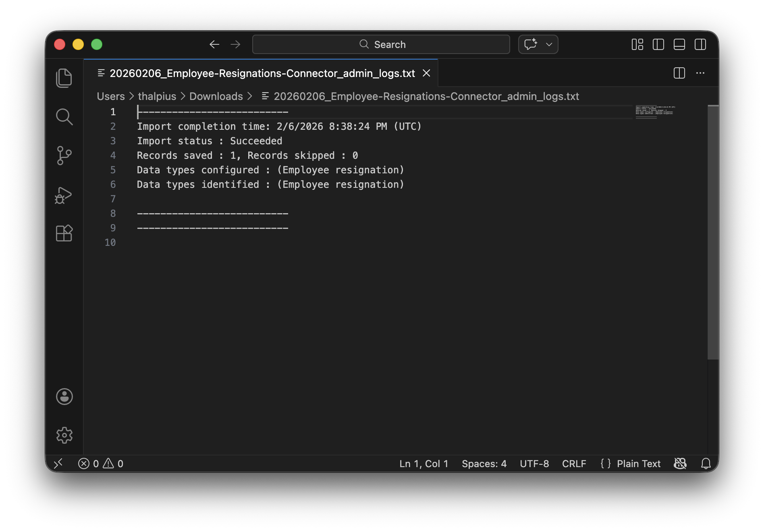Open the Search view in activity bar
The image size is (764, 532).
[x=64, y=117]
